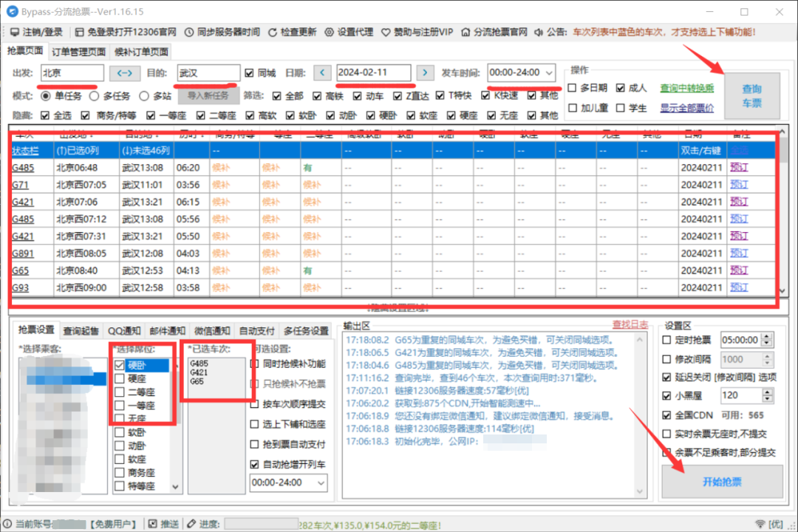Open 查询中转换乘 transfer search link
The width and height of the screenshot is (798, 532).
point(687,87)
